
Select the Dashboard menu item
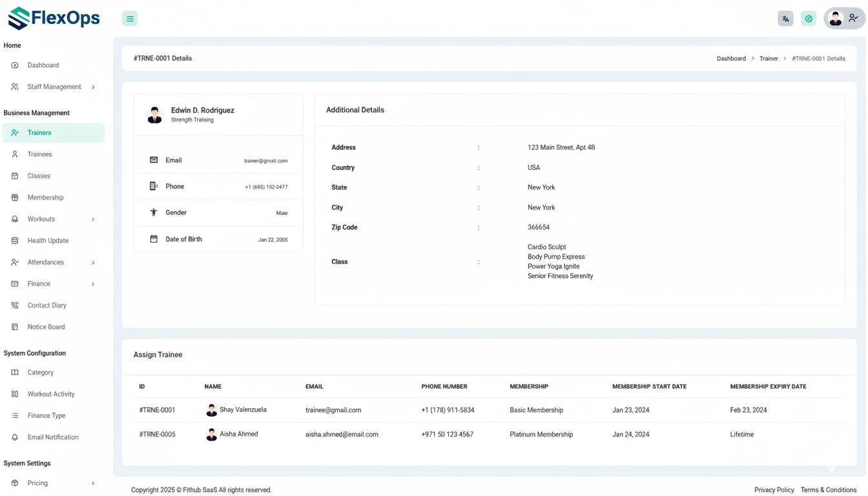point(43,65)
